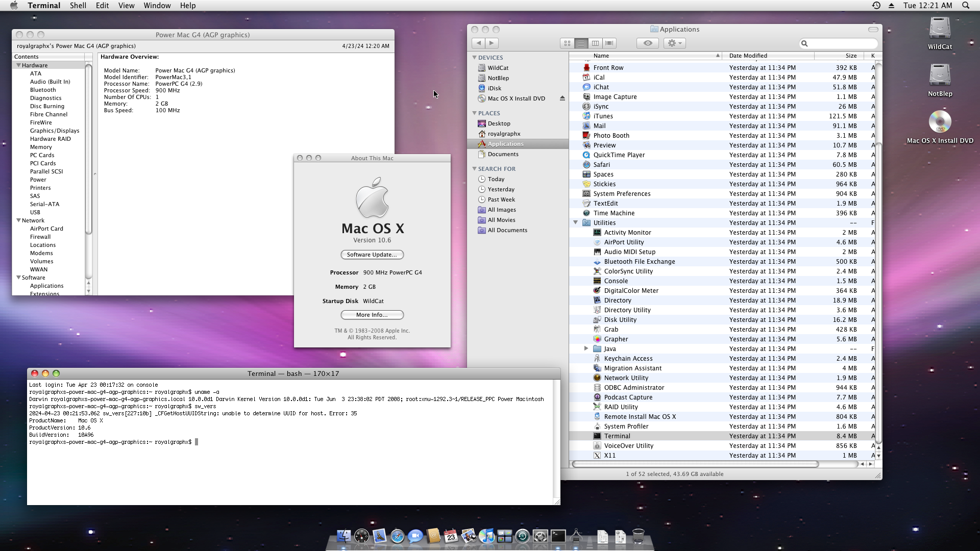Select NotBlep drive on the desktop
The width and height of the screenshot is (980, 551).
(x=940, y=80)
